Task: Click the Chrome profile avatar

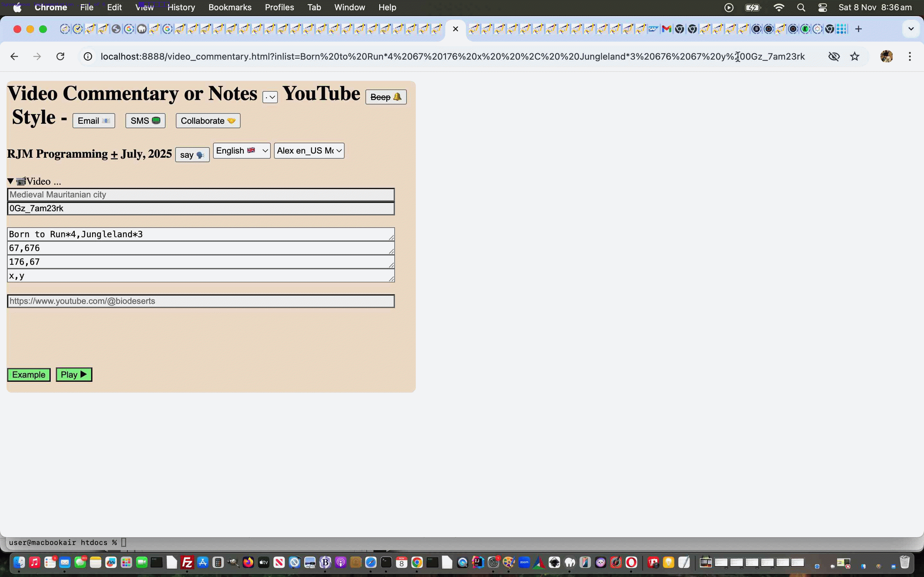Action: (x=886, y=56)
